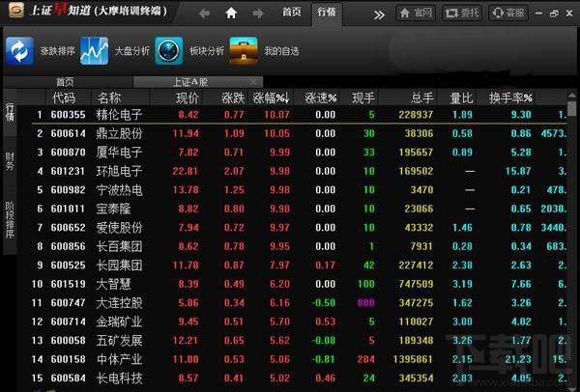Select the 行情 side tab
580x392 pixels.
pyautogui.click(x=10, y=113)
